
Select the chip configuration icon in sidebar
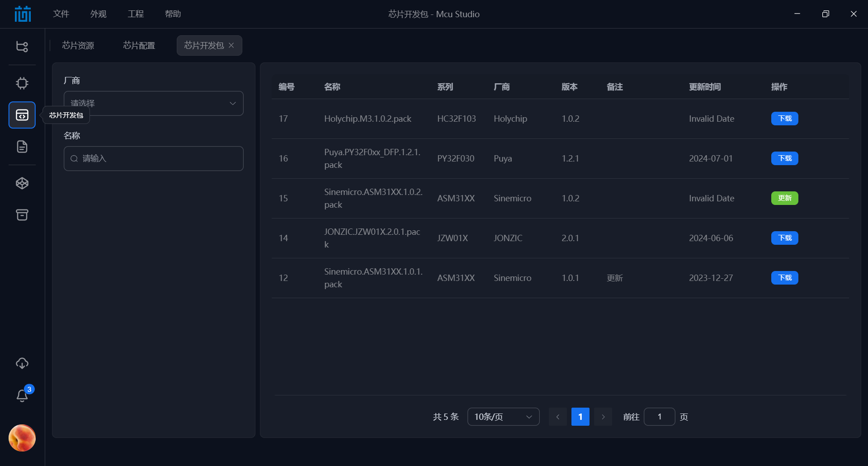click(x=22, y=83)
